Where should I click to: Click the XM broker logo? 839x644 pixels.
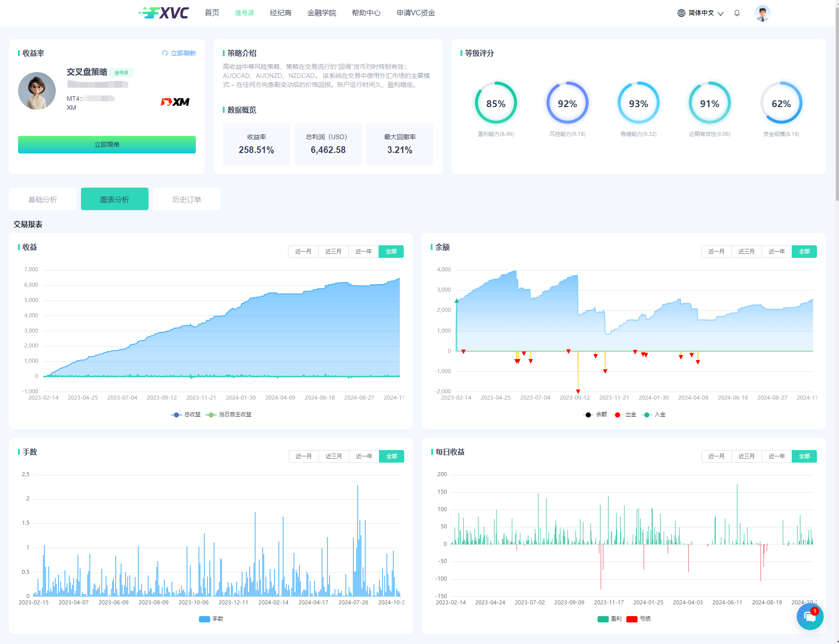click(x=175, y=102)
